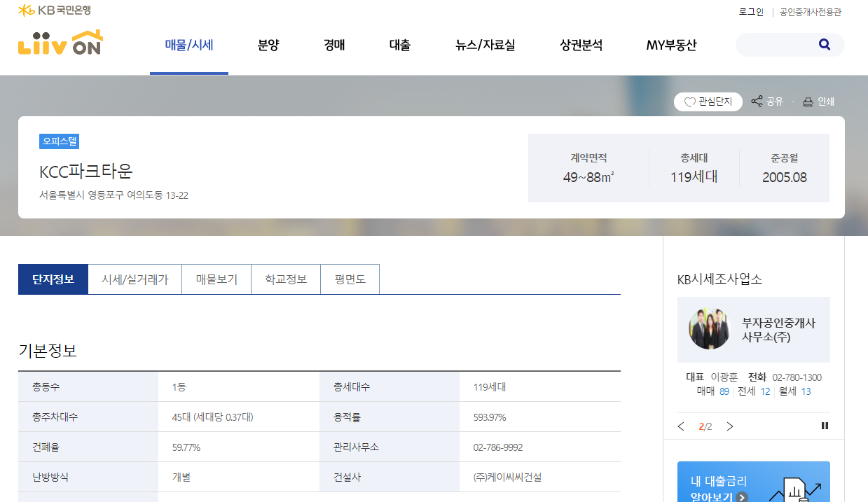Click the agency phone 02-780-1300

[797, 377]
